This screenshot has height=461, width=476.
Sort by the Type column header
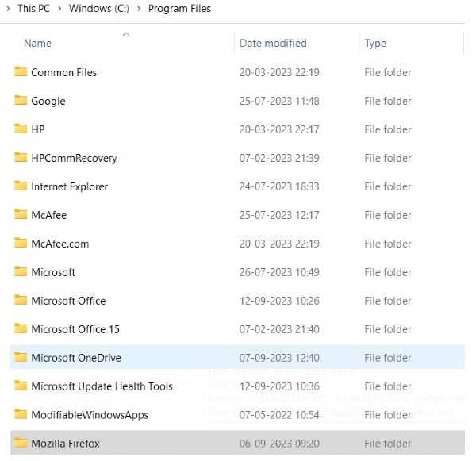coord(375,44)
